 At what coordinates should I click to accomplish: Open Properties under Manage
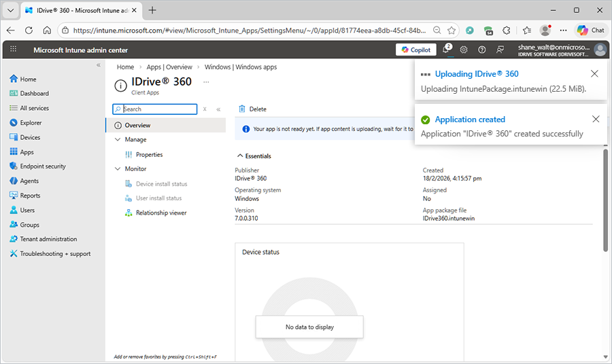(x=149, y=155)
